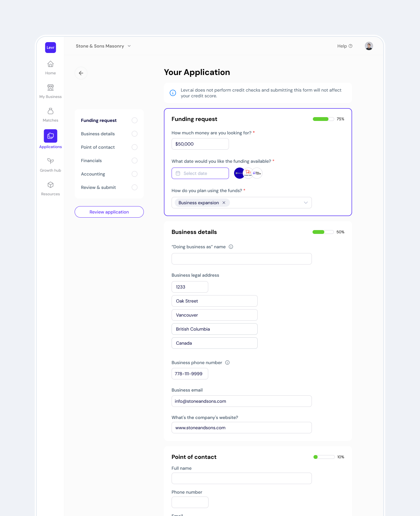Jump to Point of contact section

tap(98, 147)
